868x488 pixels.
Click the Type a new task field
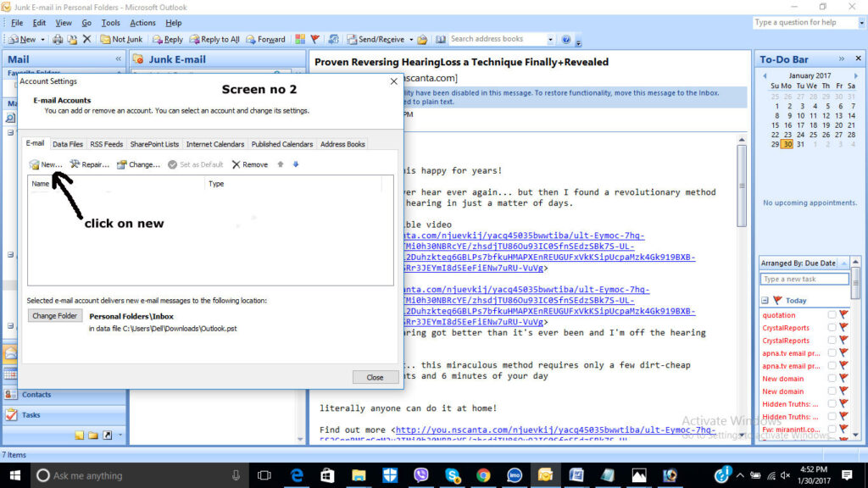(x=804, y=280)
